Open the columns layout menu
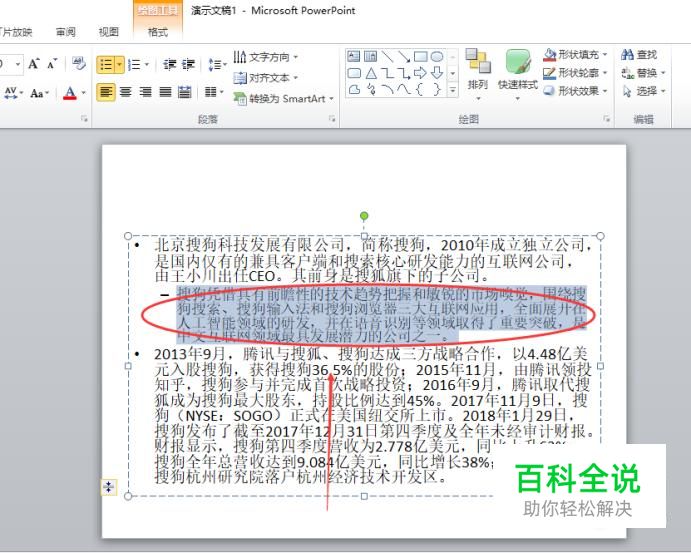Image resolution: width=691 pixels, height=553 pixels. tap(214, 92)
